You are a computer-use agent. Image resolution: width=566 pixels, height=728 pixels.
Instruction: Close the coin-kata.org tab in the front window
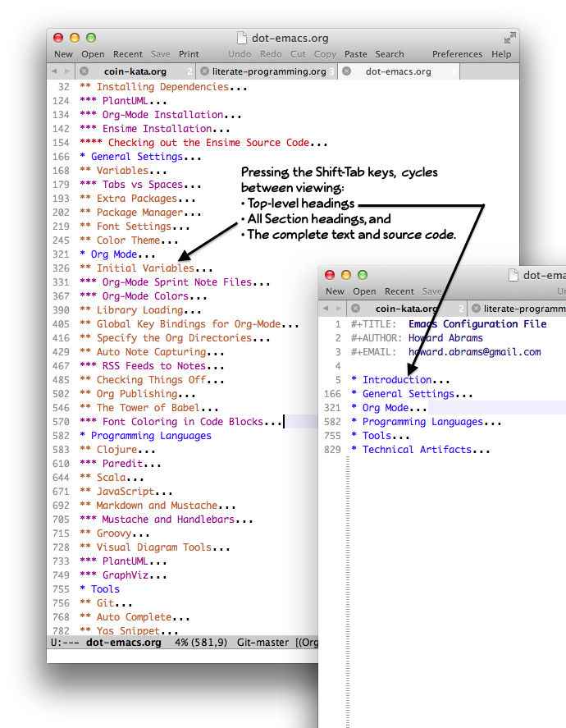[x=355, y=309]
